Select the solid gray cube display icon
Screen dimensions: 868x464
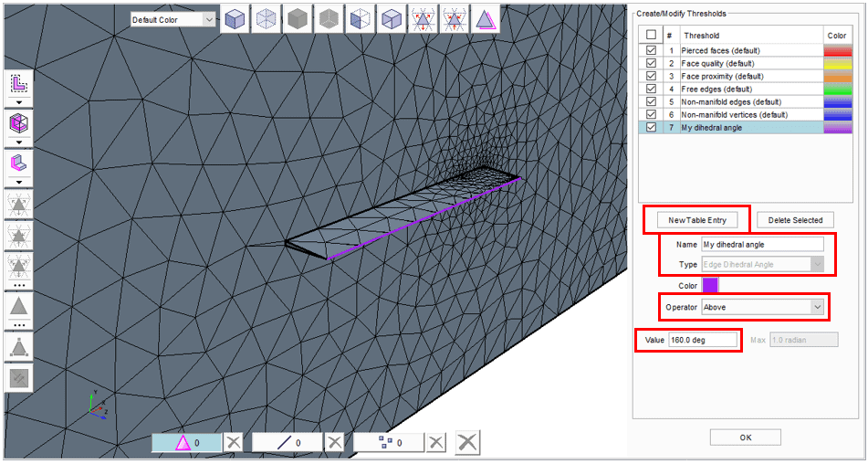point(298,20)
